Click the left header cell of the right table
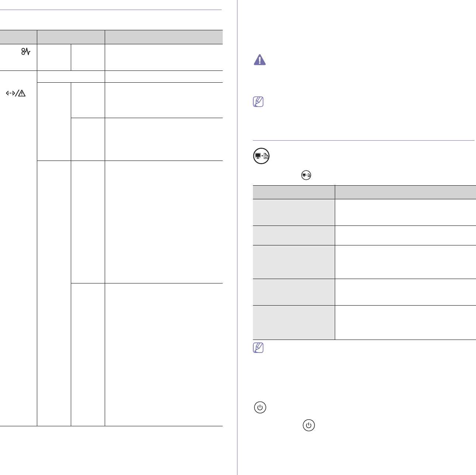Screen dimensions: 476x475 [293, 192]
